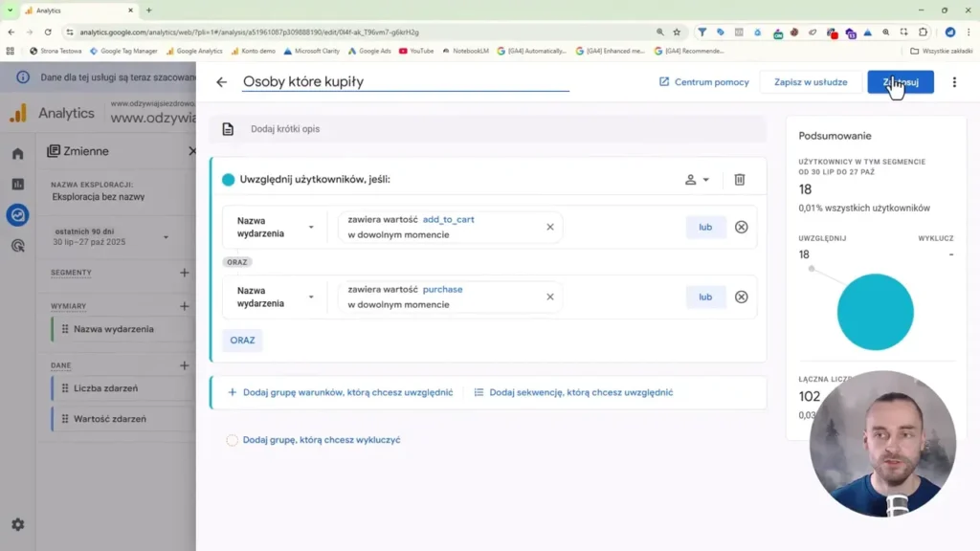Open the Advertising icon in sidebar

coord(17,246)
